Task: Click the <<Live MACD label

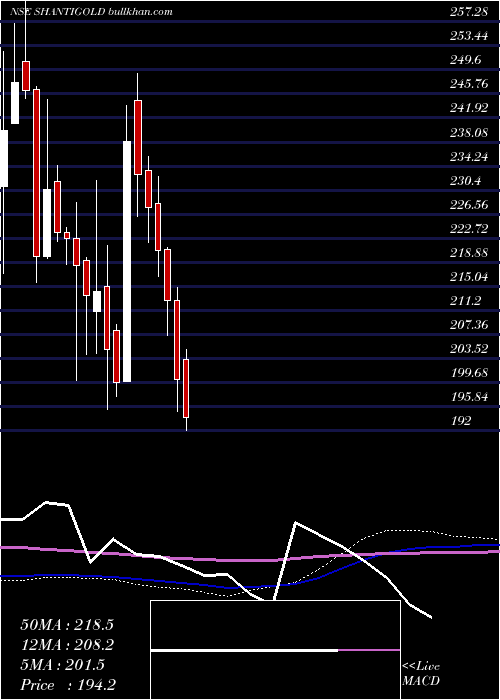Action: [421, 673]
